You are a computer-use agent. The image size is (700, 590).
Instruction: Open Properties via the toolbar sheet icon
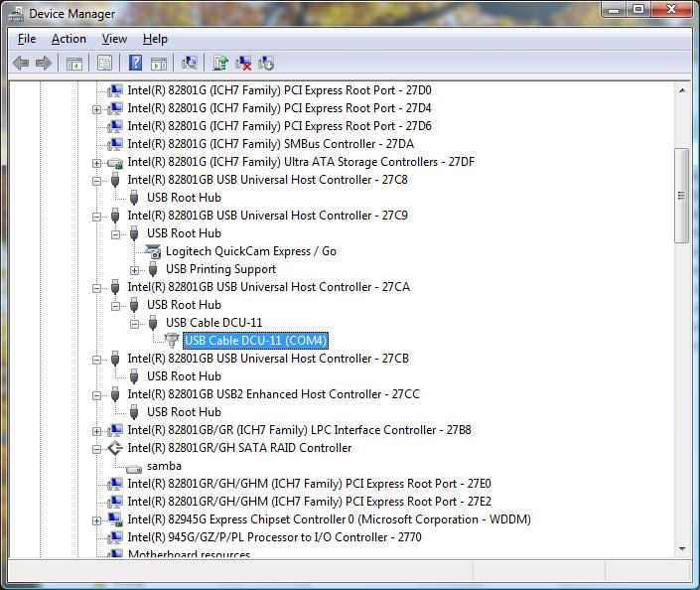[x=104, y=63]
